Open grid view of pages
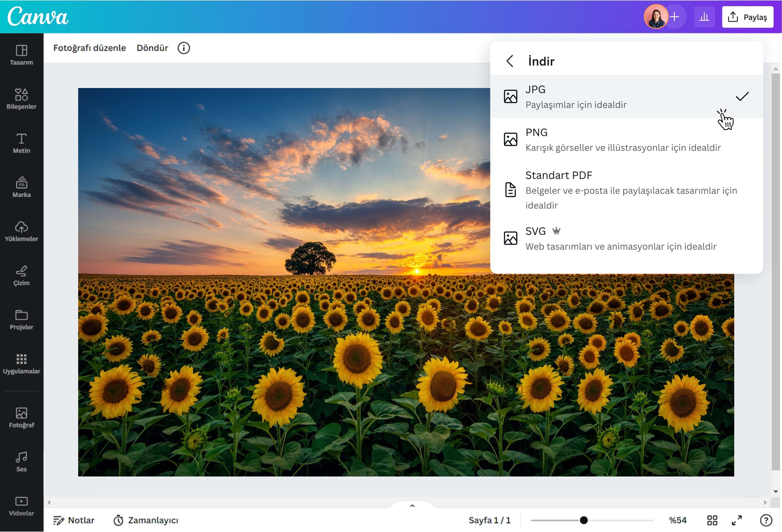The height and width of the screenshot is (532, 782). [712, 520]
